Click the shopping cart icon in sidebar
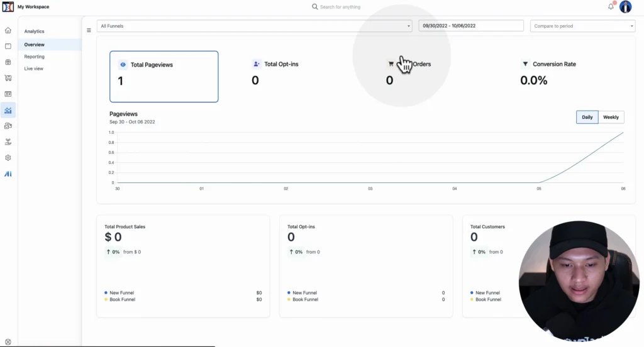This screenshot has height=347, width=644. point(8,78)
